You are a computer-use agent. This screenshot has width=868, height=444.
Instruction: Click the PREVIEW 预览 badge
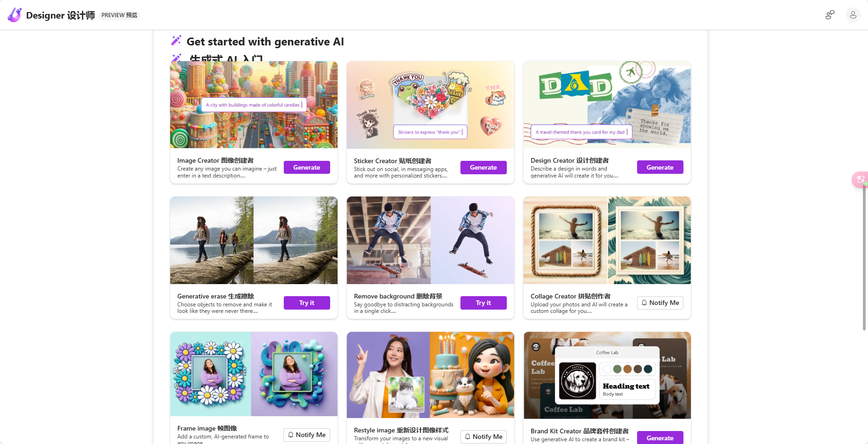coord(119,15)
